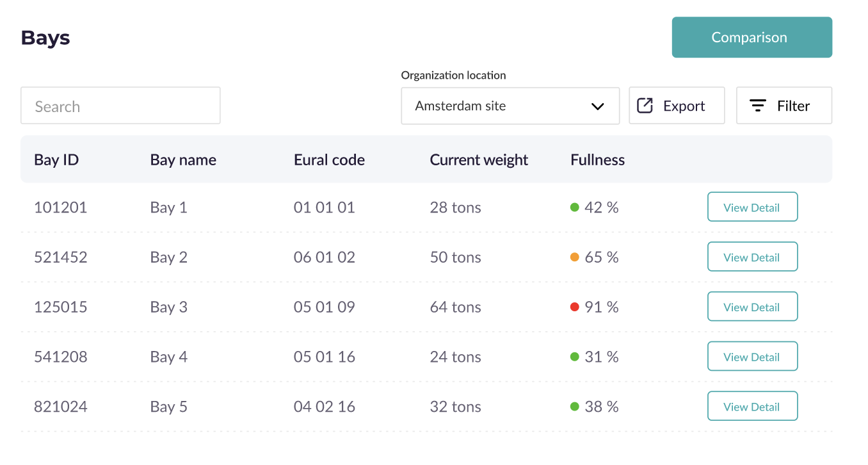View Detail for Bay 1
This screenshot has height=465, width=868.
pos(752,207)
